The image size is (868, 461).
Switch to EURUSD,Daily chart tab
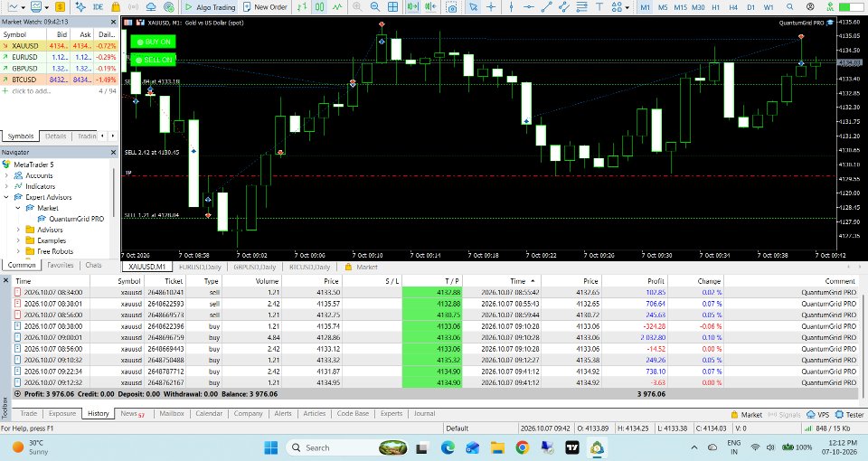pyautogui.click(x=201, y=267)
